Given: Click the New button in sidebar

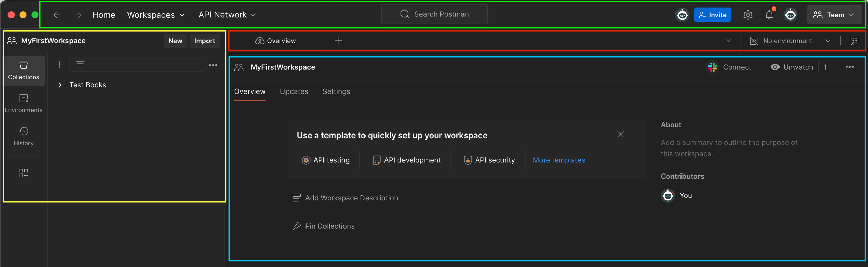Looking at the screenshot, I should [175, 41].
